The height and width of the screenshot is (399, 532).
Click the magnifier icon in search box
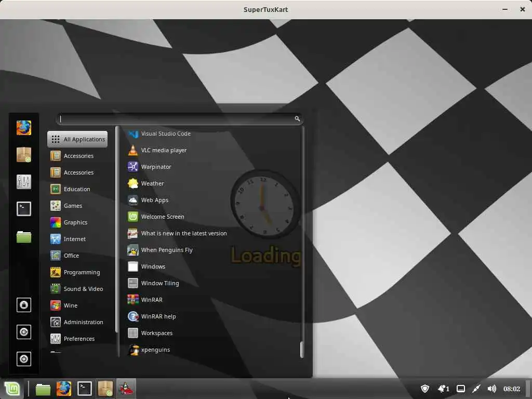click(x=297, y=119)
